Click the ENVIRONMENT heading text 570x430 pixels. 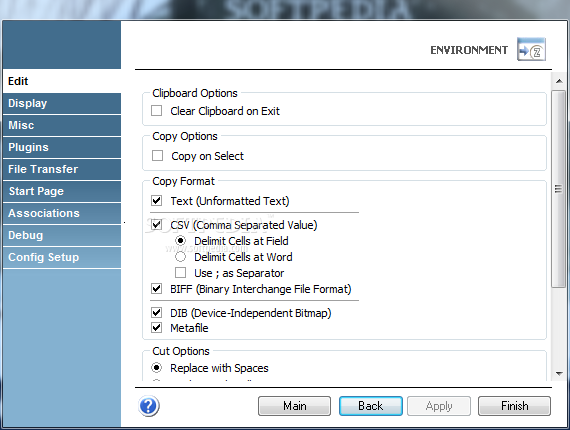(x=469, y=50)
